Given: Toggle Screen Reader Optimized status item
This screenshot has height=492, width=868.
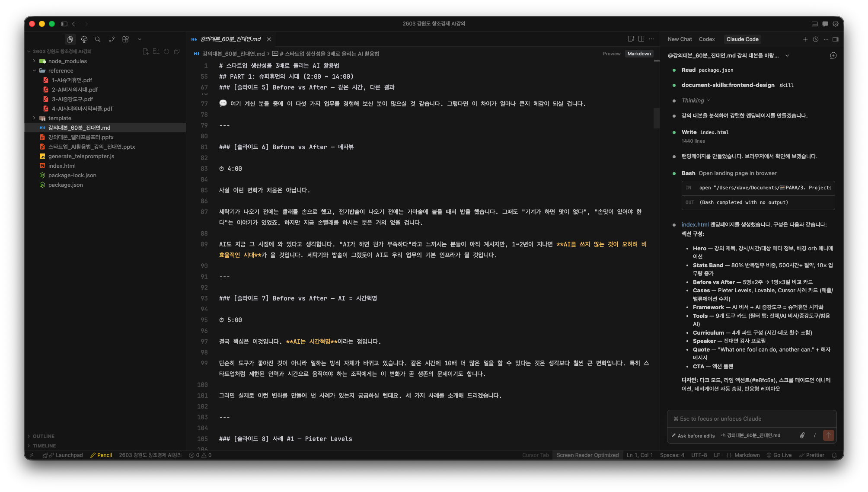Looking at the screenshot, I should click(x=587, y=455).
